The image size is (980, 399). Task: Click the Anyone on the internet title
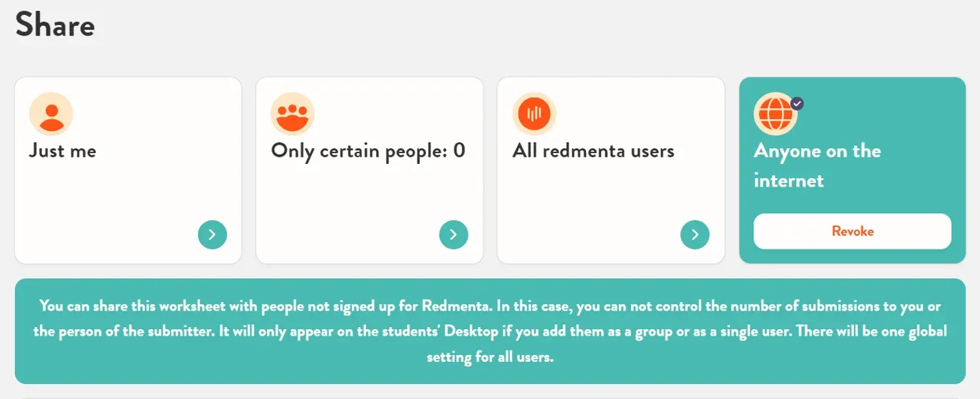tap(818, 165)
